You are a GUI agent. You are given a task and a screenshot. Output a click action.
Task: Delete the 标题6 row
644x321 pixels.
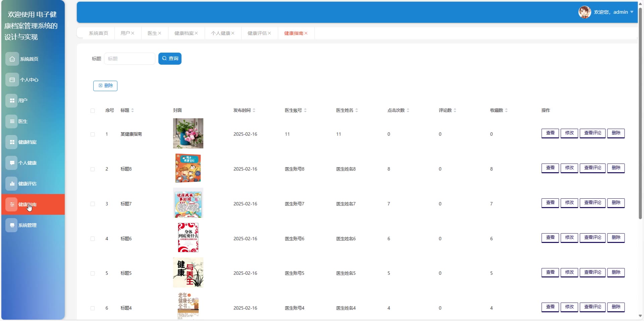pyautogui.click(x=616, y=238)
